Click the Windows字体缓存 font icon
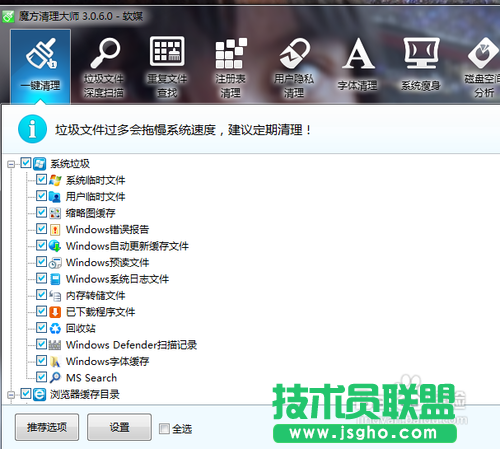 point(55,361)
